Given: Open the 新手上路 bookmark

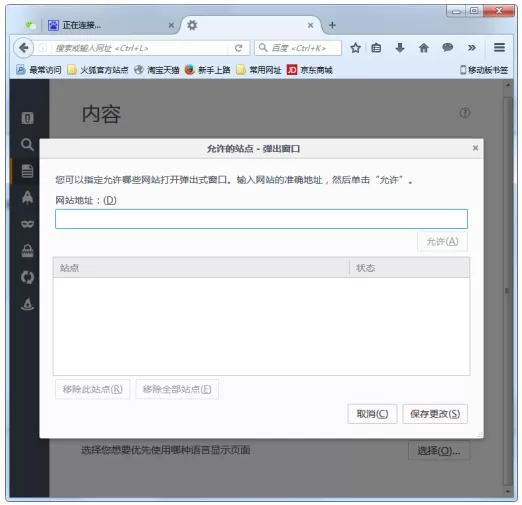Looking at the screenshot, I should pyautogui.click(x=207, y=70).
